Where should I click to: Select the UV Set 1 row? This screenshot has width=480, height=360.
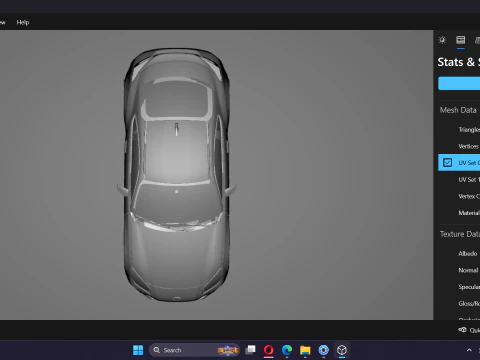click(459, 180)
